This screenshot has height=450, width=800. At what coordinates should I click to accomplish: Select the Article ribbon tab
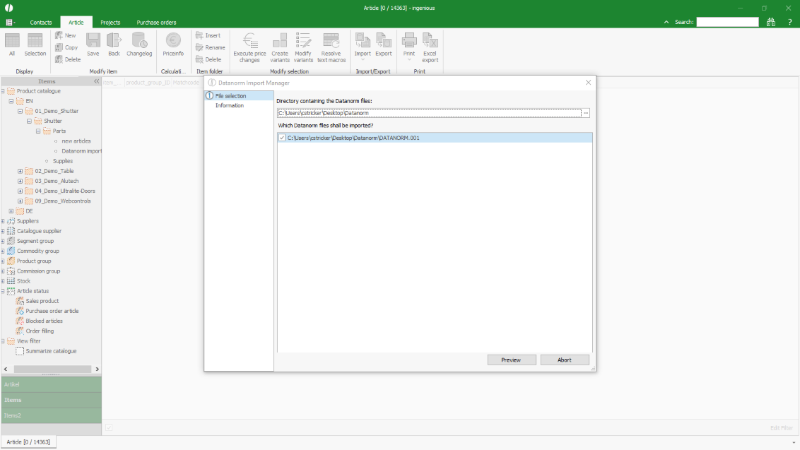76,22
